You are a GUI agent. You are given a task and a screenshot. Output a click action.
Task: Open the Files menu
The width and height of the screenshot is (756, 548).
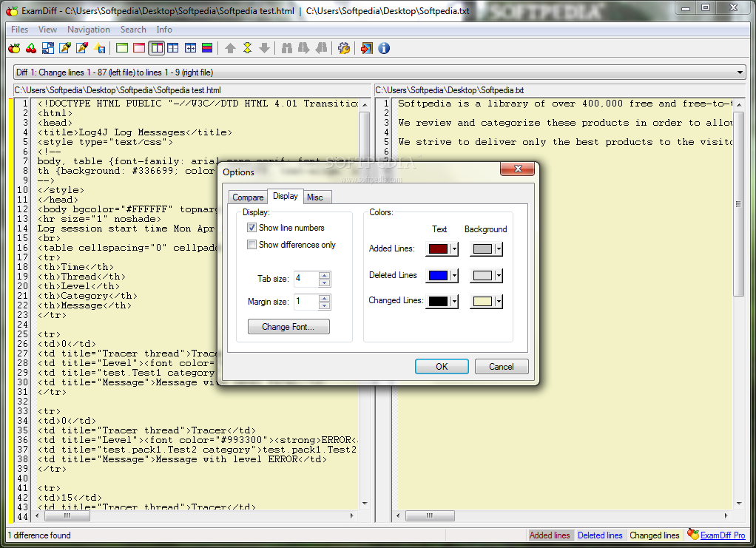(x=20, y=30)
